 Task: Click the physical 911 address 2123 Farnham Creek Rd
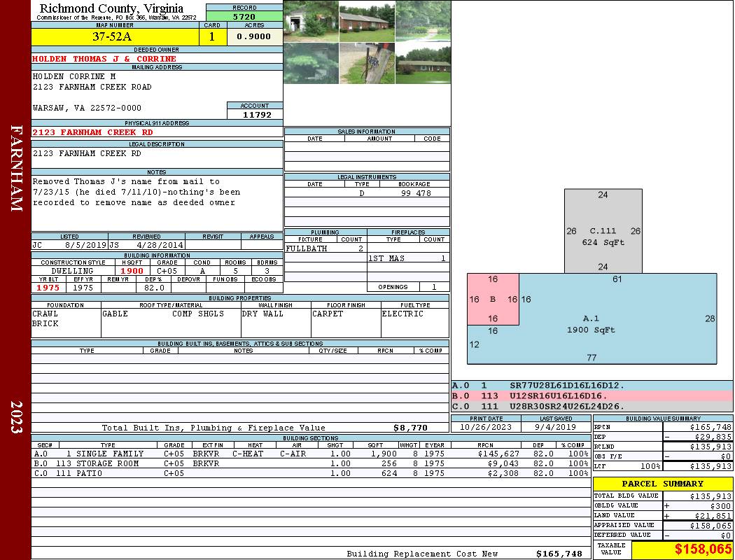[93, 132]
